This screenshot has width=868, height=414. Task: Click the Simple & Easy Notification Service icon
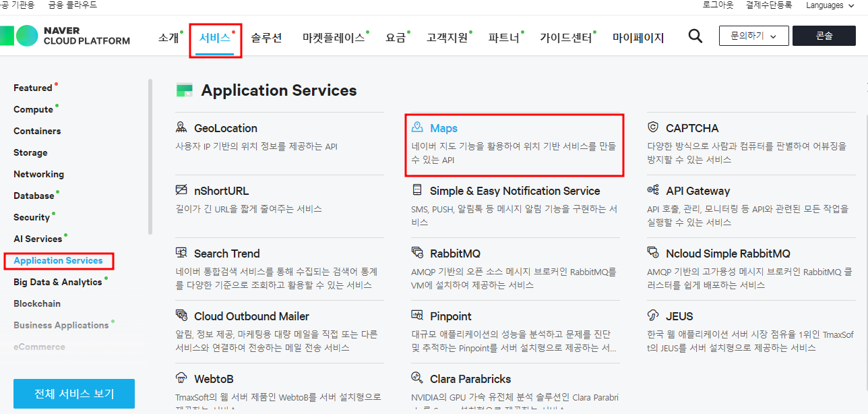click(417, 190)
